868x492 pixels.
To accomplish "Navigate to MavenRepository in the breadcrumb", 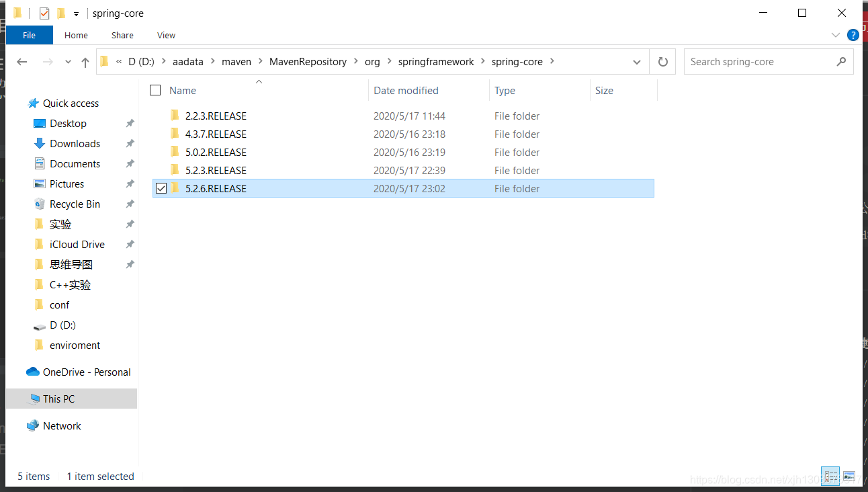I will 308,62.
